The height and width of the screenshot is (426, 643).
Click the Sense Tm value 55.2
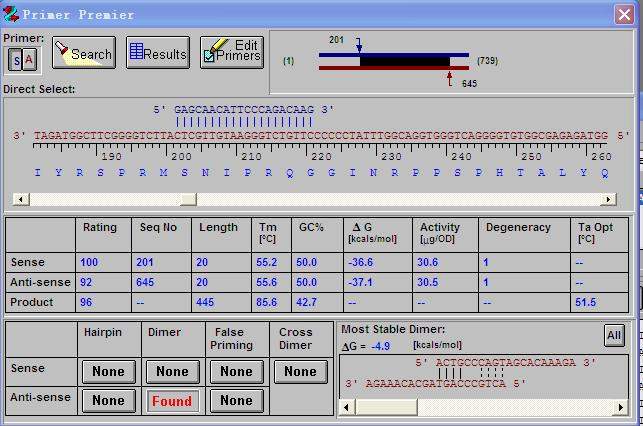267,262
